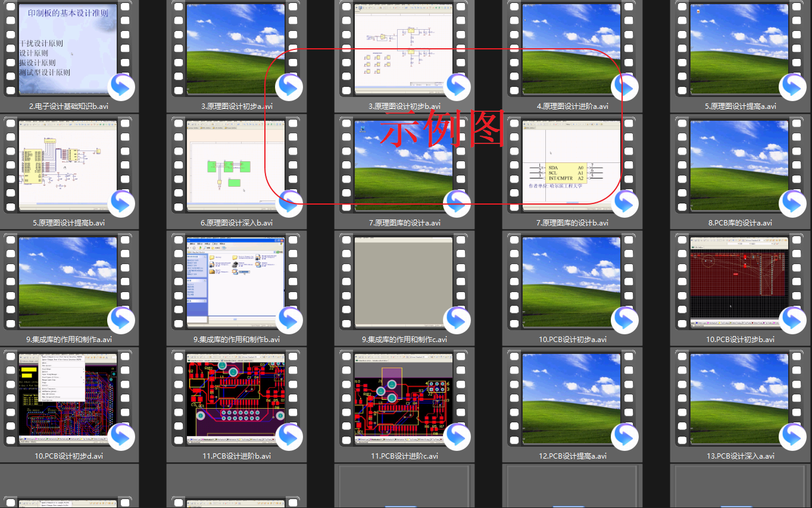Click the player badge icon on 3.原理图设计初步a.avi
Viewport: 812px width, 508px height.
point(289,87)
